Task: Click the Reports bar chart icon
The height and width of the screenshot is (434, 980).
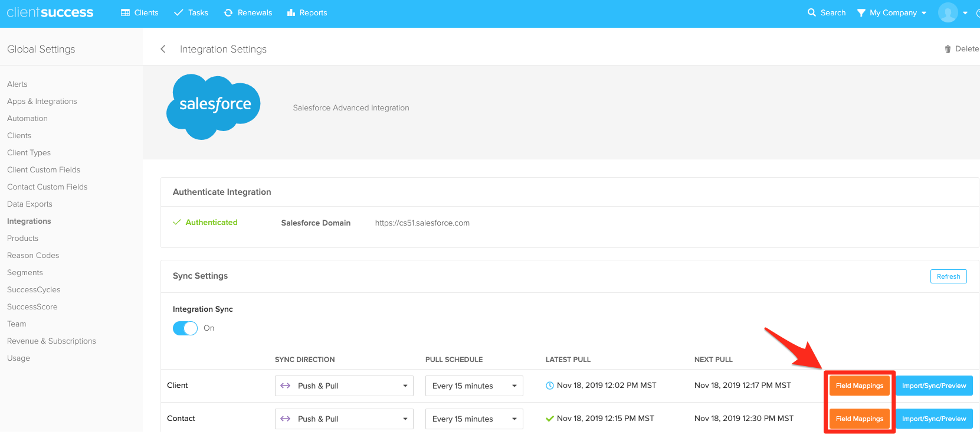Action: point(291,12)
